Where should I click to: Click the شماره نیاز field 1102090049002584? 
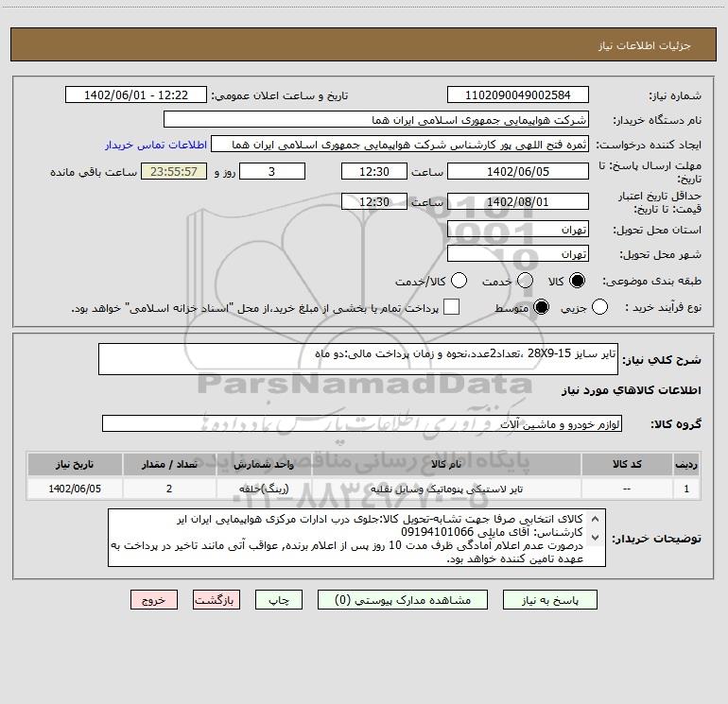point(518,95)
